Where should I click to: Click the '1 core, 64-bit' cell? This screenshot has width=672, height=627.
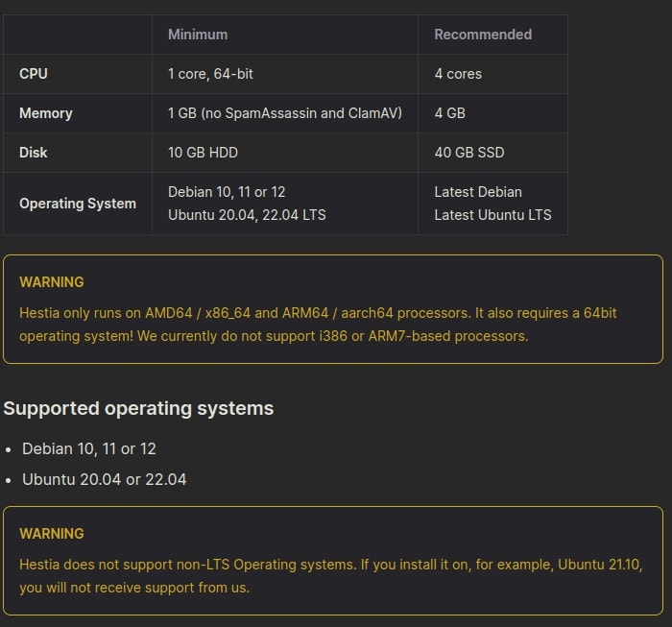pos(210,74)
